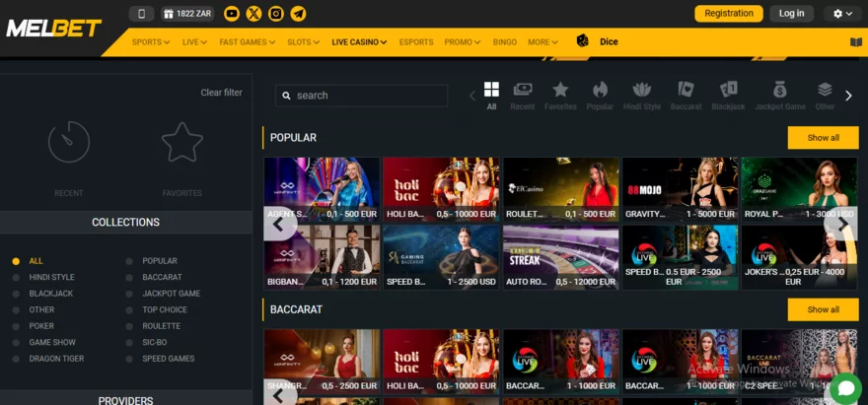Show all POPULAR games

[x=824, y=138]
